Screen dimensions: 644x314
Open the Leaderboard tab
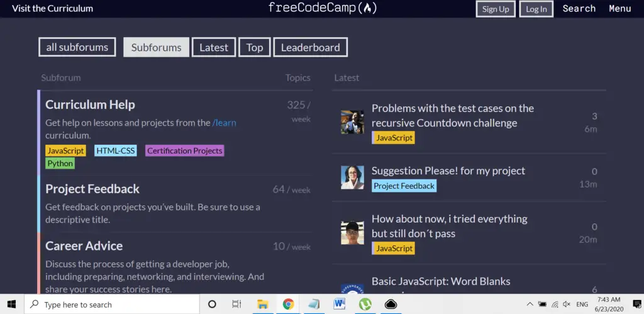(311, 47)
